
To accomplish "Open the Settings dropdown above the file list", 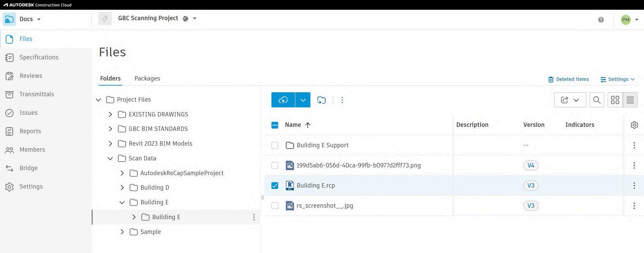I will 617,80.
